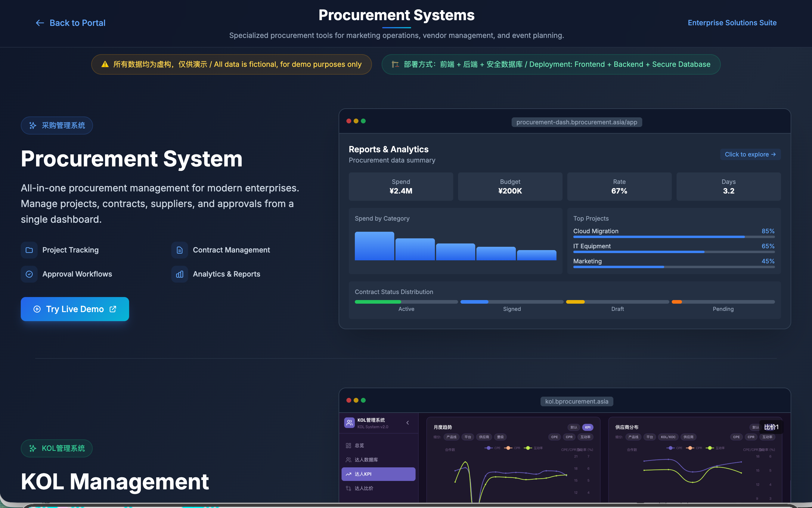This screenshot has width=812, height=508.
Task: Click the sparkle icon in the 采购管理系统 badge
Action: pos(33,125)
